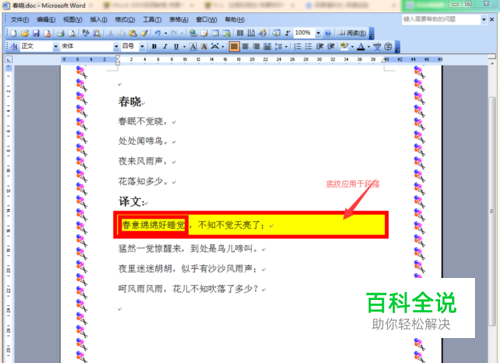Open Word Help question mark icon
This screenshot has width=500, height=363.
coord(328,33)
